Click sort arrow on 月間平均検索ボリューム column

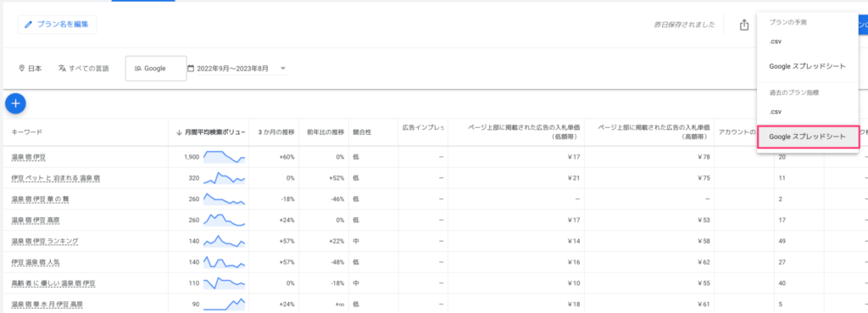tap(179, 132)
